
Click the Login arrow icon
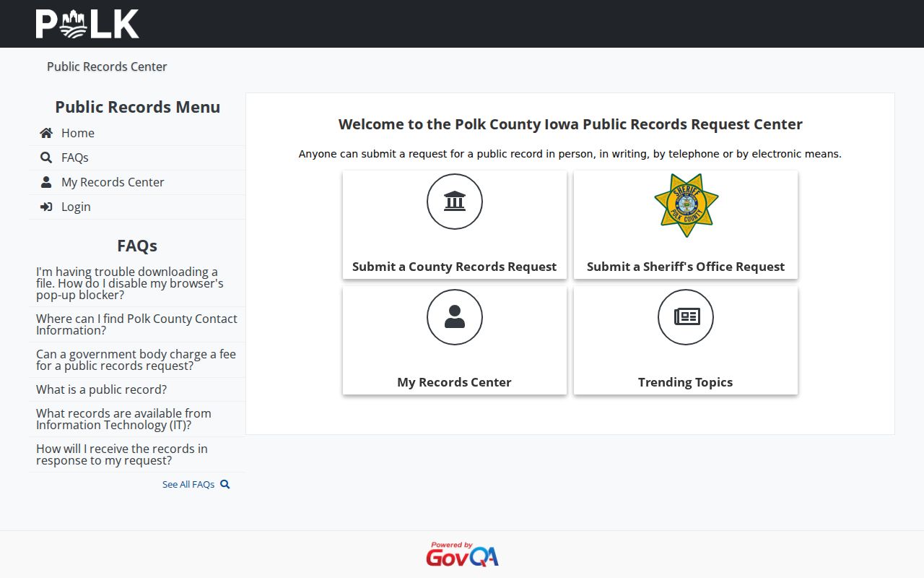click(x=46, y=207)
